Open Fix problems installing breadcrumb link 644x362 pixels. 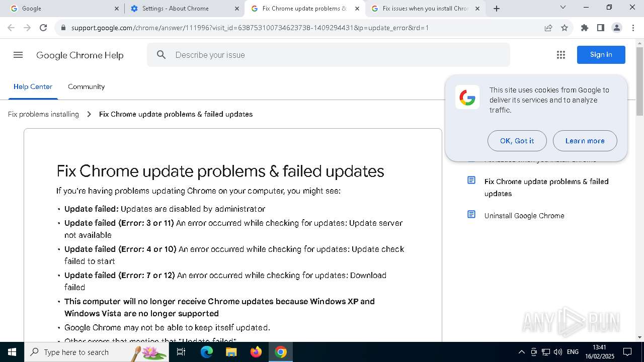coord(43,114)
